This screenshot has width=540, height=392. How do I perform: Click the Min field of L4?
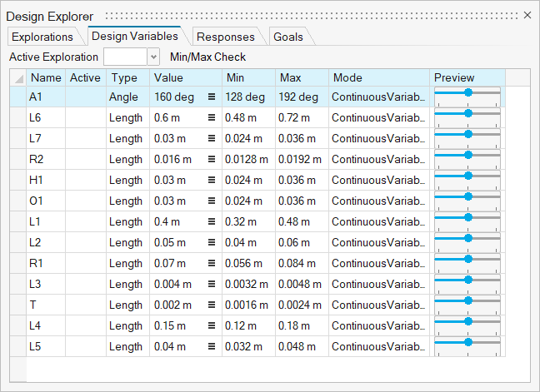coord(248,326)
